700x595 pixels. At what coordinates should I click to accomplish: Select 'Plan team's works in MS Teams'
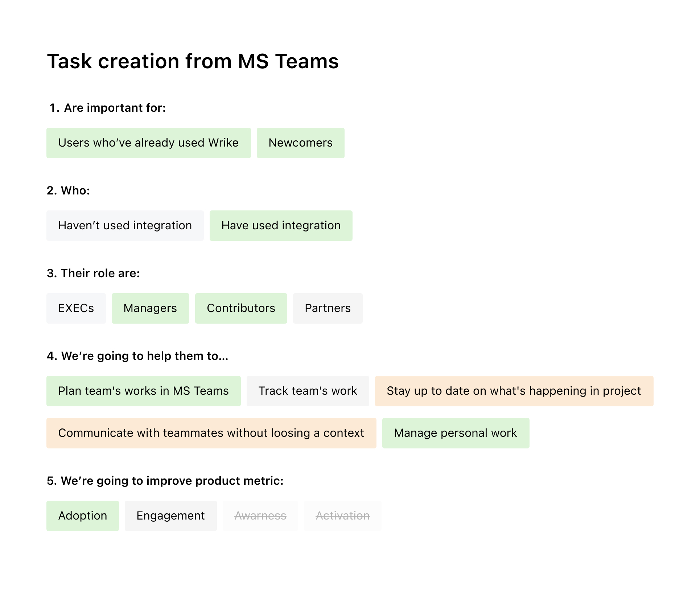click(x=143, y=391)
